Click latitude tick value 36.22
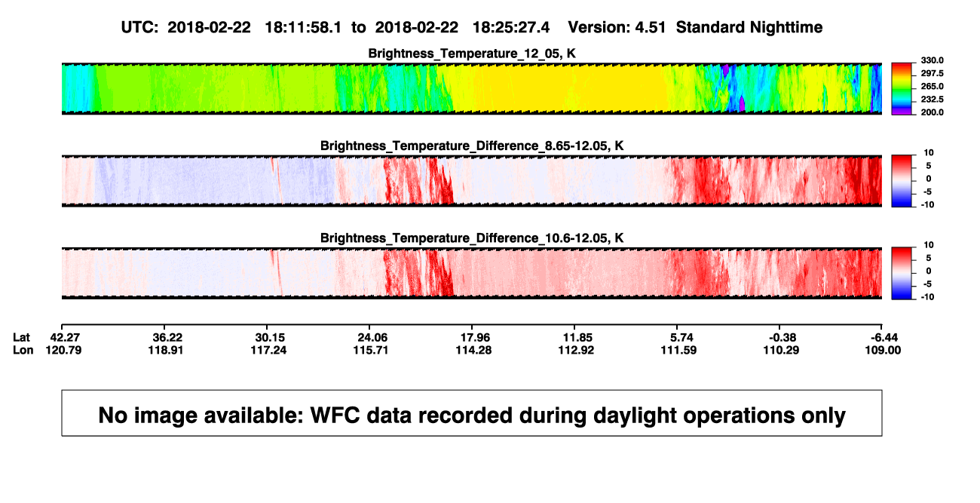 (x=167, y=337)
